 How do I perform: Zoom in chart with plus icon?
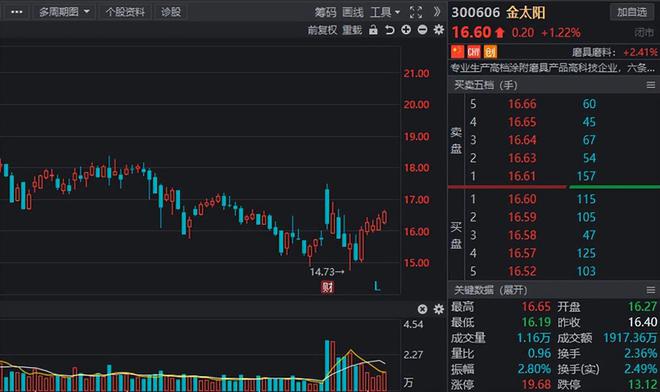pyautogui.click(x=406, y=29)
